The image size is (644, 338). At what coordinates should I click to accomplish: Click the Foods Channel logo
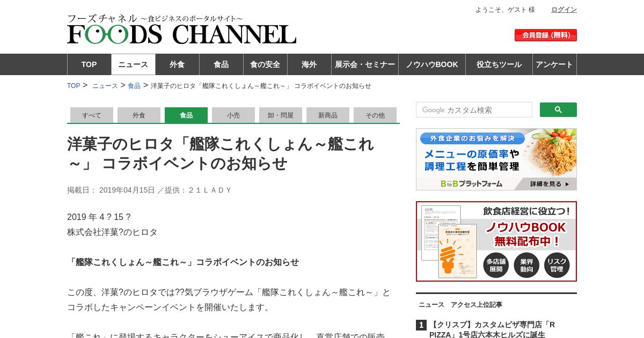click(x=181, y=29)
